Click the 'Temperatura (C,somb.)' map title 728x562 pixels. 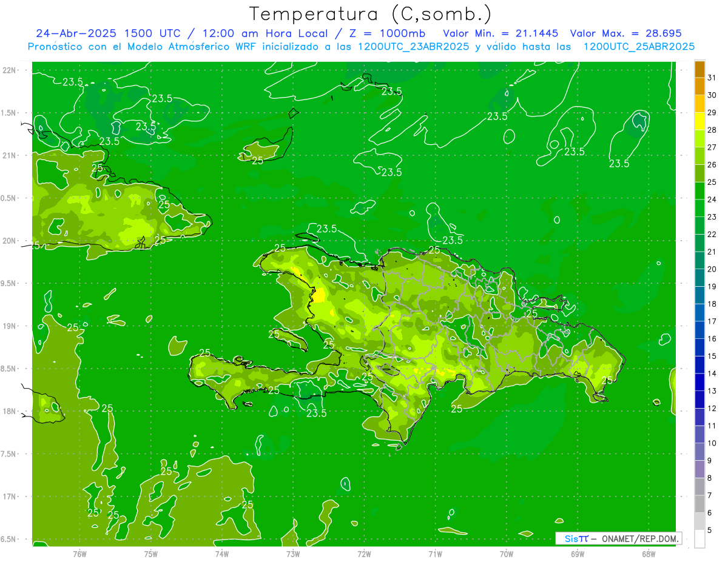[x=371, y=14]
